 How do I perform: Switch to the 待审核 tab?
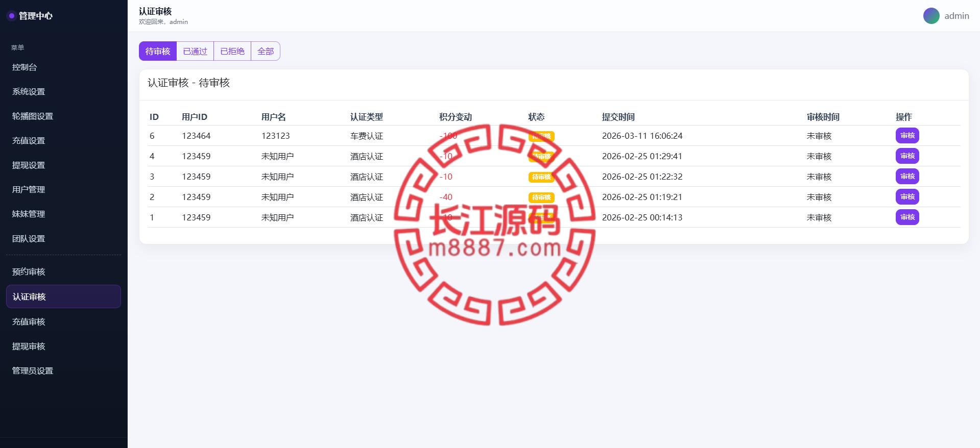(x=158, y=51)
